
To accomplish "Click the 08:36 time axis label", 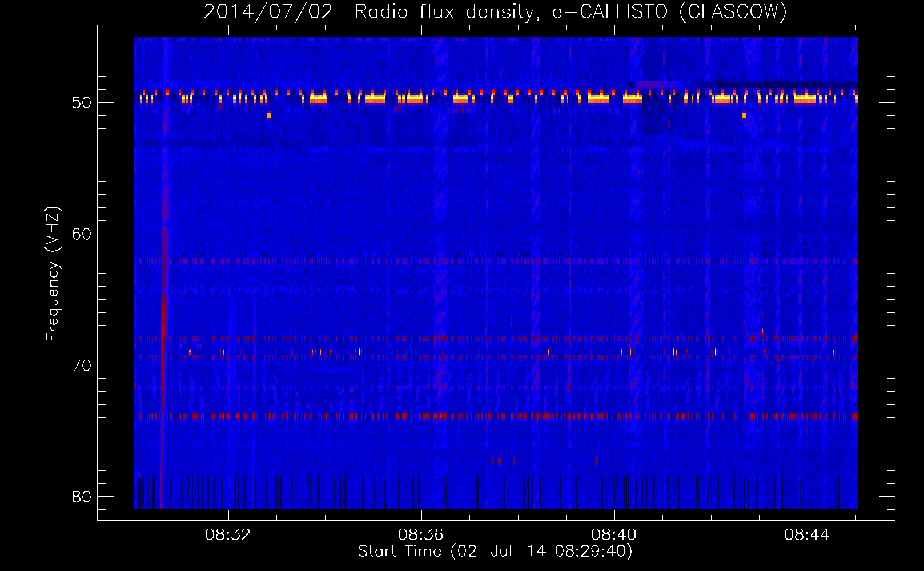I will (x=421, y=535).
